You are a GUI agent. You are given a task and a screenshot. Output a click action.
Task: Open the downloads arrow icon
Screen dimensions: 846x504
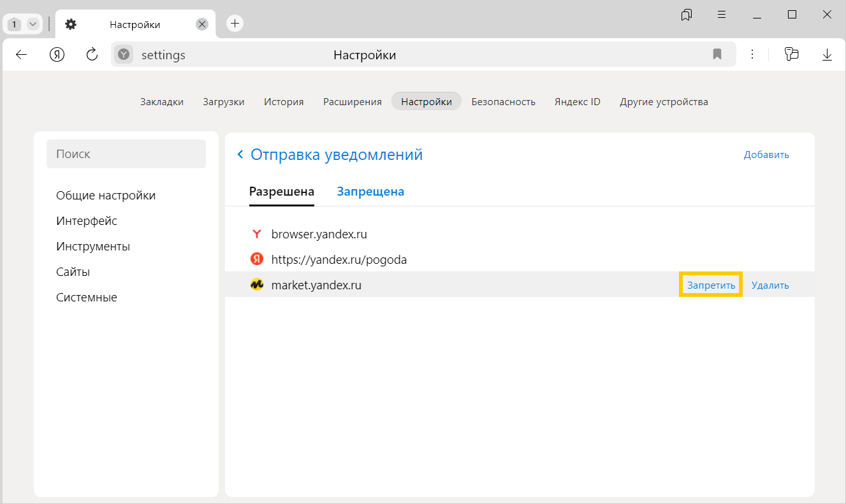pyautogui.click(x=827, y=55)
